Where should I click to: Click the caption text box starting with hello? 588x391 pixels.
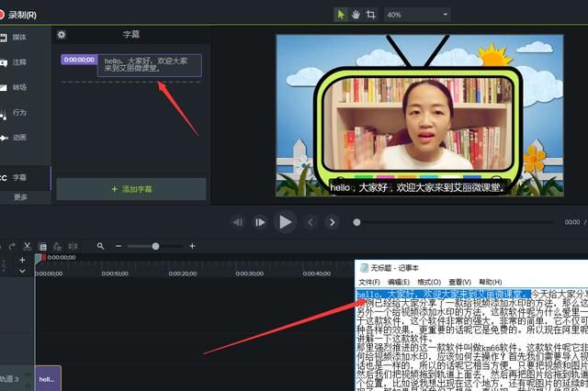point(149,65)
